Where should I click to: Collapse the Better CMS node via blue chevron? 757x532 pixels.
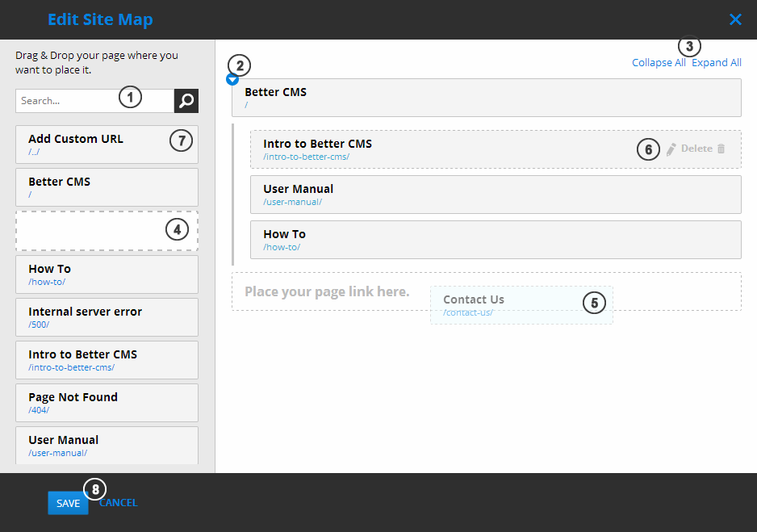pyautogui.click(x=232, y=79)
